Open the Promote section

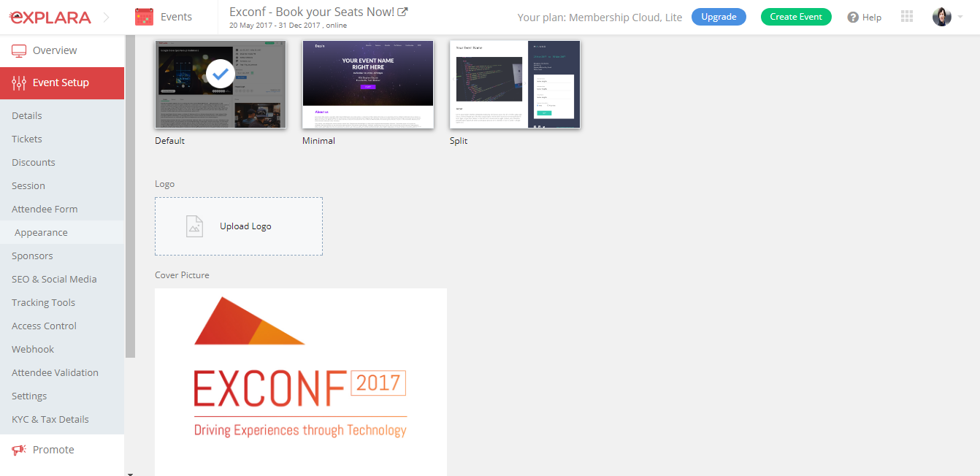tap(62, 450)
